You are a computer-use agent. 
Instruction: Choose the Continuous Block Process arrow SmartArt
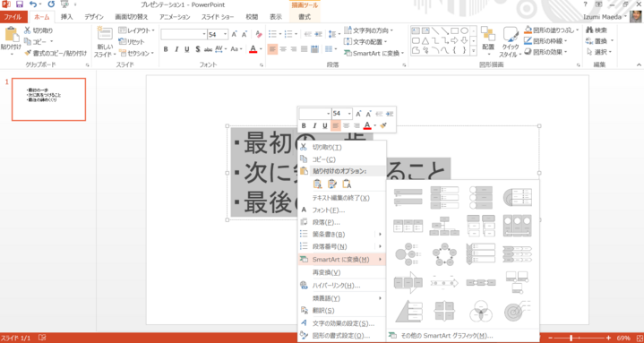(x=408, y=283)
